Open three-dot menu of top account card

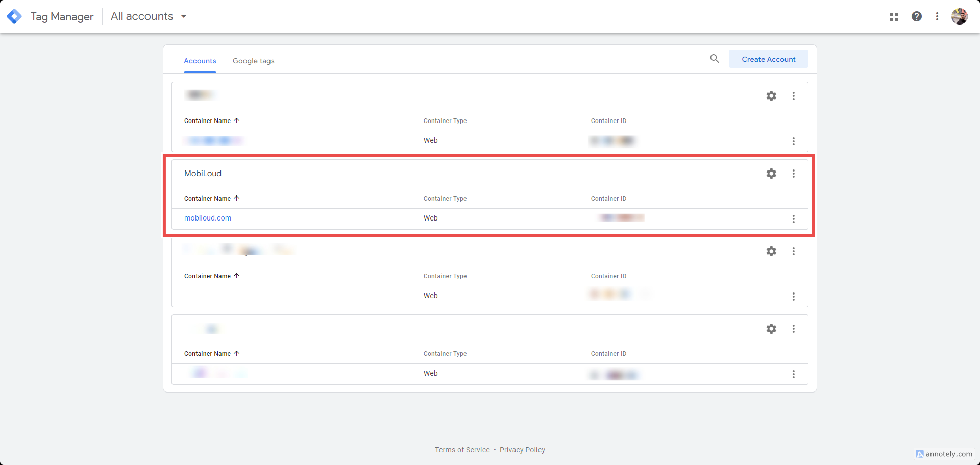click(794, 96)
